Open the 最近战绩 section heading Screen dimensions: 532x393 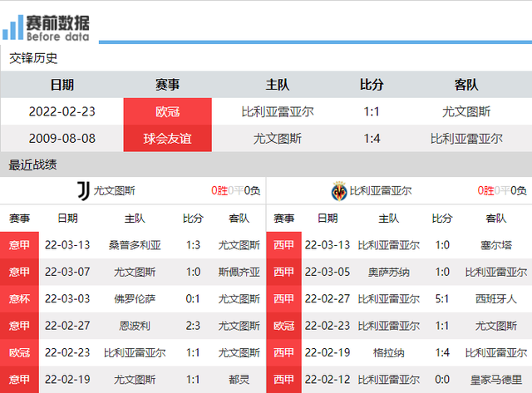(x=33, y=165)
